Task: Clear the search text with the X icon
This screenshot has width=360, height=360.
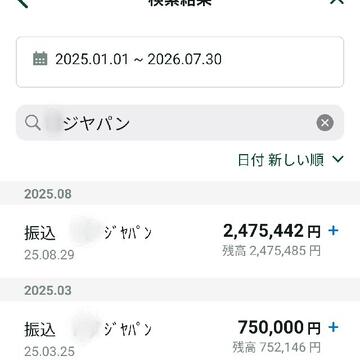Action: point(325,123)
